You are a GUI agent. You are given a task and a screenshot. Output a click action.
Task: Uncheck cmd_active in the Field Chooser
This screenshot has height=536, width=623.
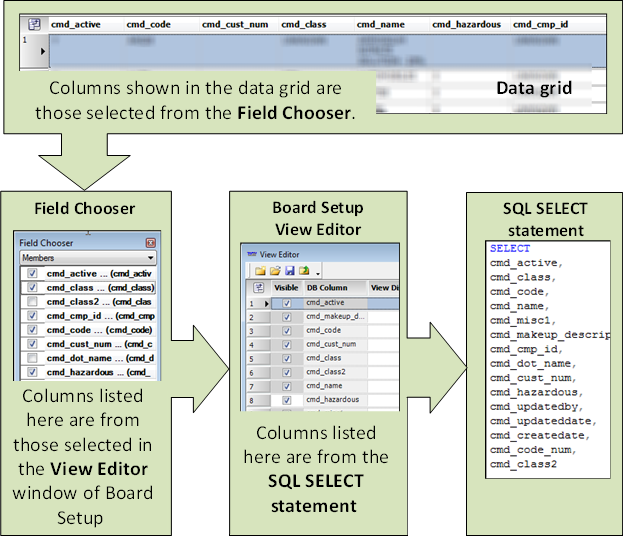(33, 273)
